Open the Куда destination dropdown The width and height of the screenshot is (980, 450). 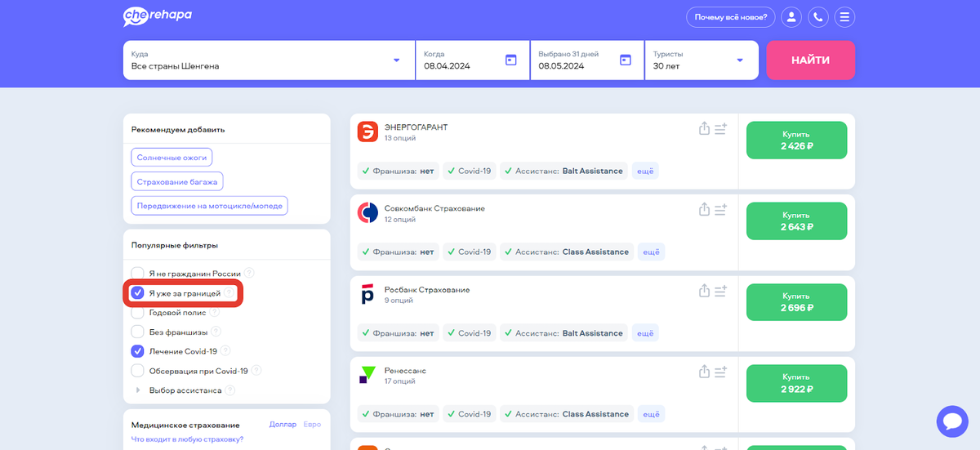coord(269,60)
